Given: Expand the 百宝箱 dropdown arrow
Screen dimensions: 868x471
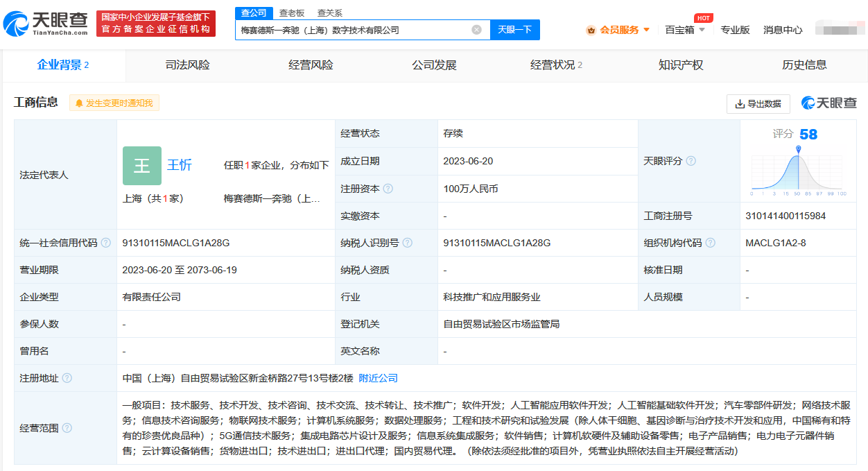Looking at the screenshot, I should [x=702, y=30].
